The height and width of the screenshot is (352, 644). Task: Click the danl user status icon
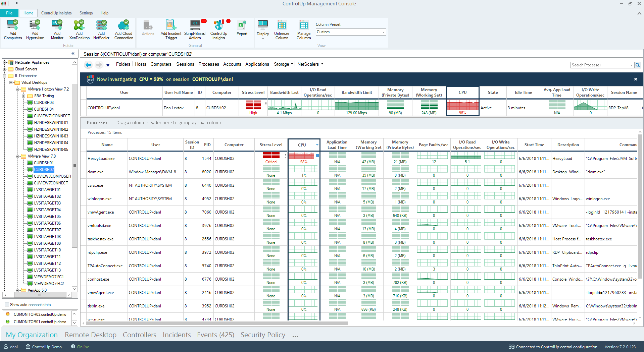6,347
